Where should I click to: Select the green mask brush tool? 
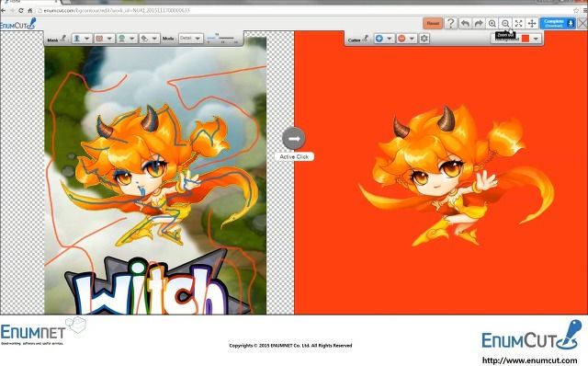coord(122,39)
